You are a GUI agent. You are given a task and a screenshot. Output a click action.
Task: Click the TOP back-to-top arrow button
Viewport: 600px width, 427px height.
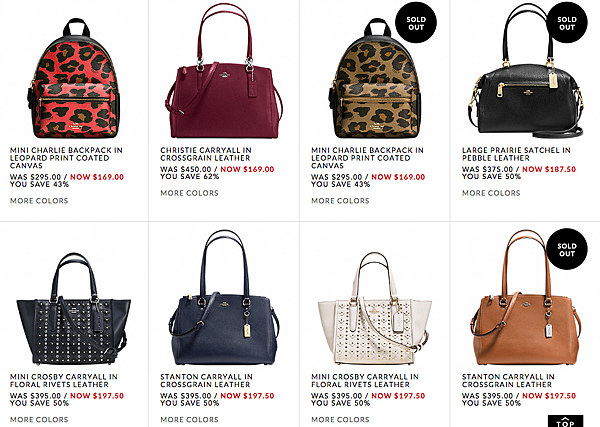565,421
